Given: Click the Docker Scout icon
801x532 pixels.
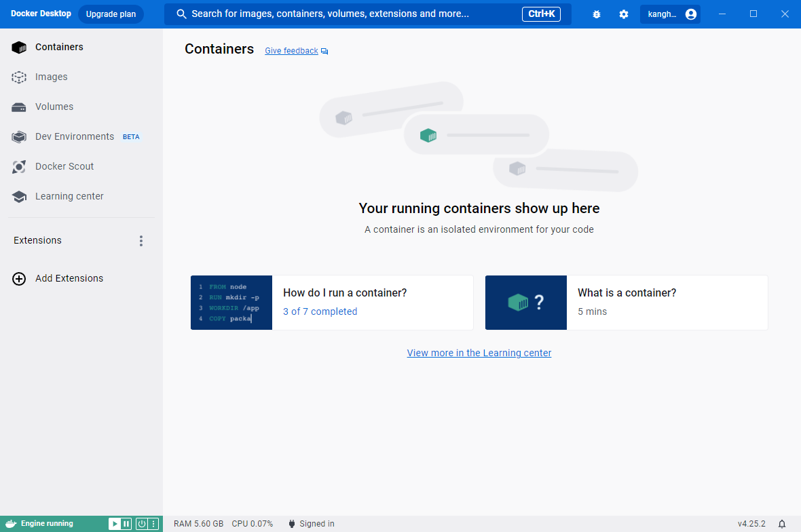Looking at the screenshot, I should 19,166.
